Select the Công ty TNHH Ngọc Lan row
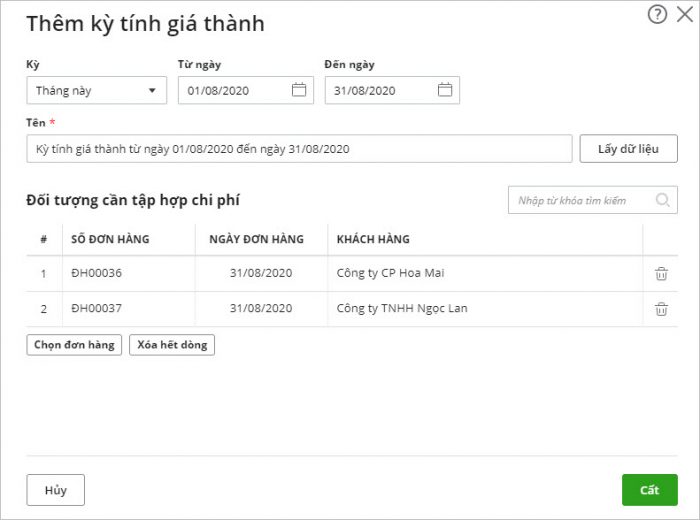 coord(402,309)
